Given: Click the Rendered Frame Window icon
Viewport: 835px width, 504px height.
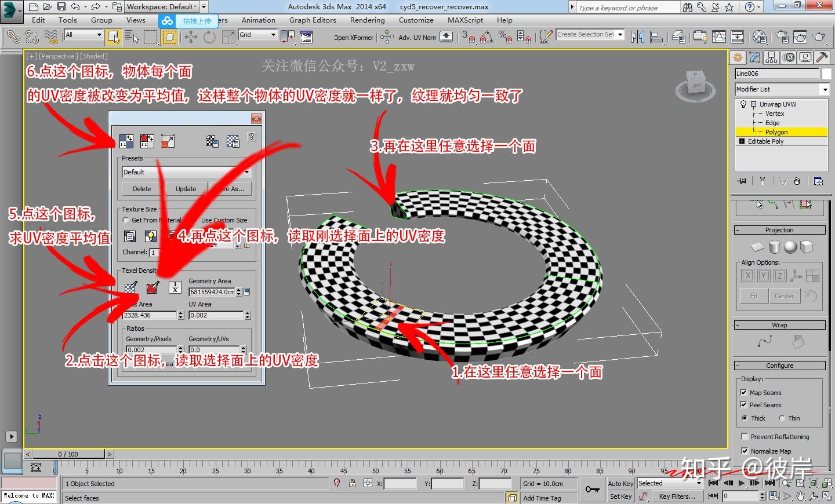Looking at the screenshot, I should click(800, 37).
